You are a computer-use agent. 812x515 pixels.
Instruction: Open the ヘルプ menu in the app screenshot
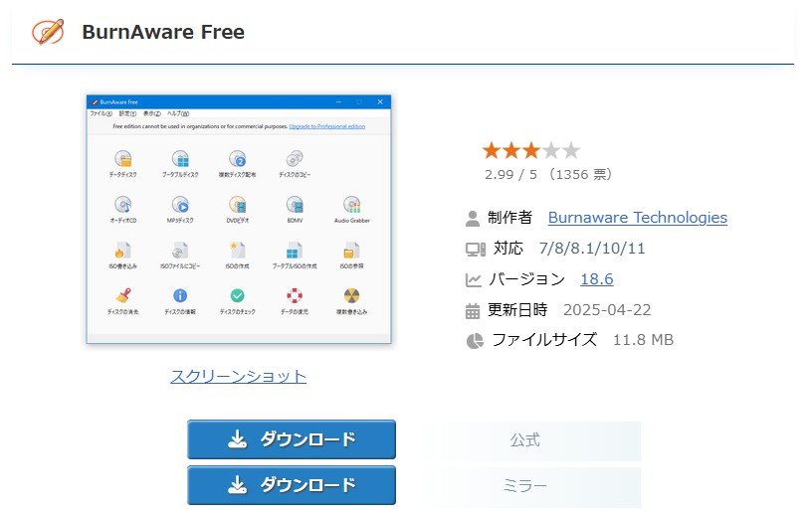[177, 113]
